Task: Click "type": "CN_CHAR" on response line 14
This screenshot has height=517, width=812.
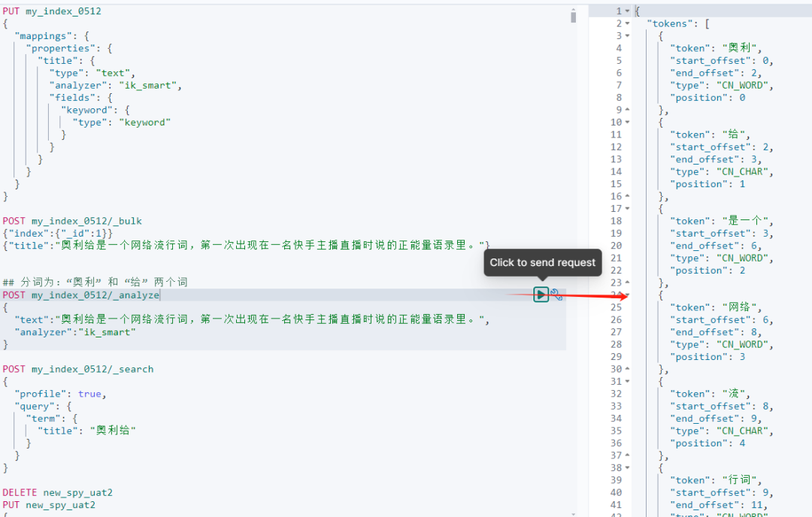Action: 721,172
